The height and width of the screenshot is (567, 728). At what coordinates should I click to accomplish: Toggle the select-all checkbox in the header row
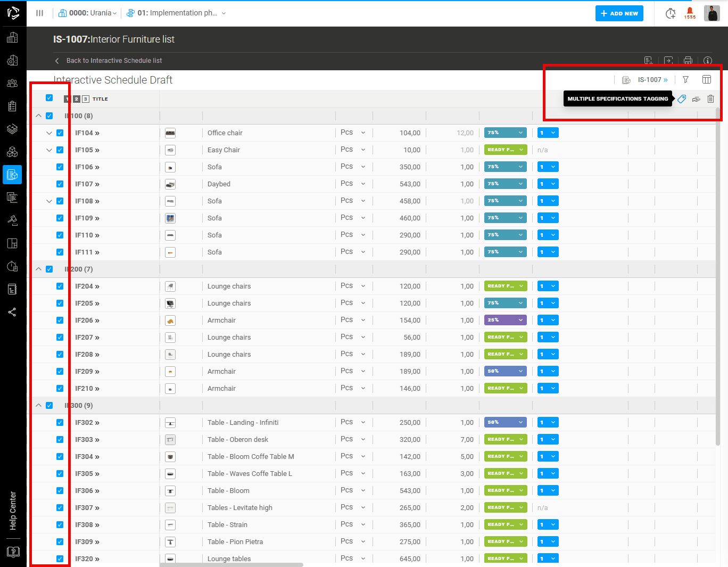49,98
